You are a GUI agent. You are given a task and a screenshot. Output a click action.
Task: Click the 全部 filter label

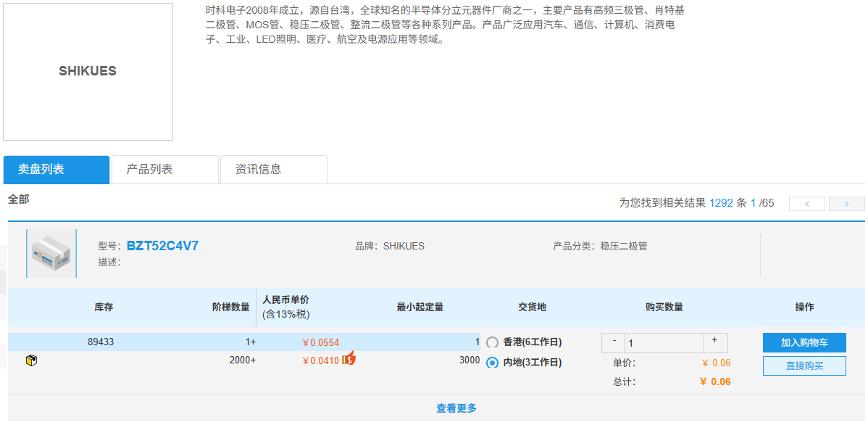click(18, 199)
